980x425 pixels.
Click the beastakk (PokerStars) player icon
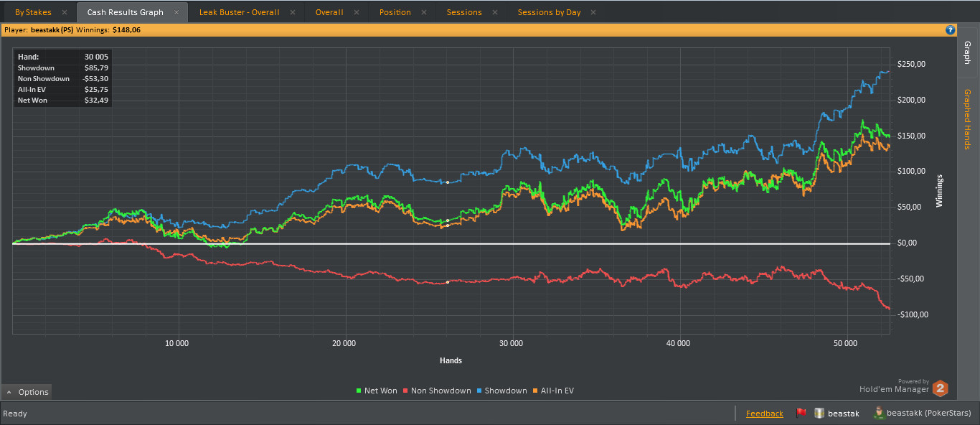click(878, 413)
